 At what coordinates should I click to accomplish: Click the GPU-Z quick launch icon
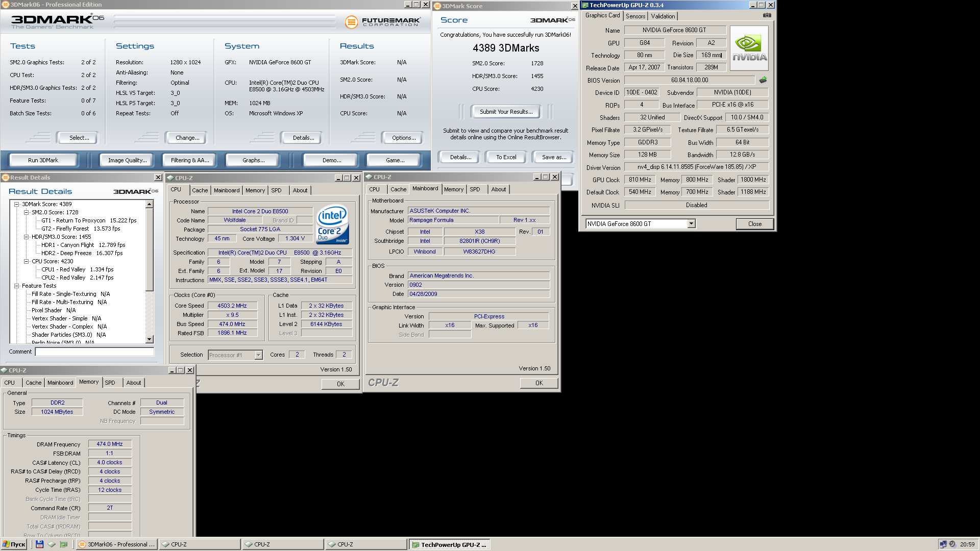pos(64,544)
